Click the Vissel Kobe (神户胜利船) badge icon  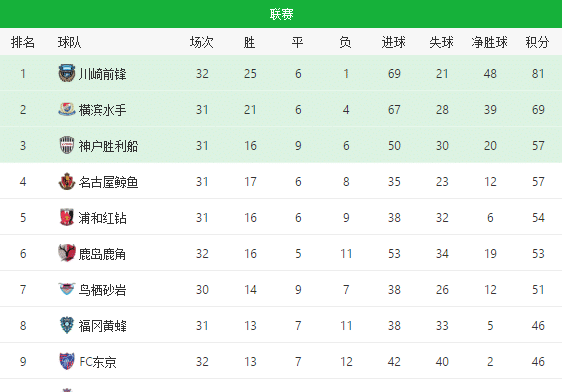tap(67, 145)
